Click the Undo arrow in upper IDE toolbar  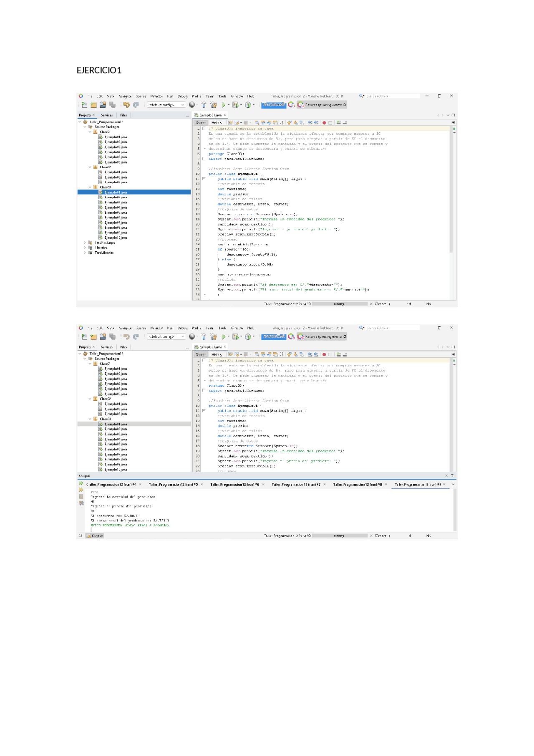point(126,105)
